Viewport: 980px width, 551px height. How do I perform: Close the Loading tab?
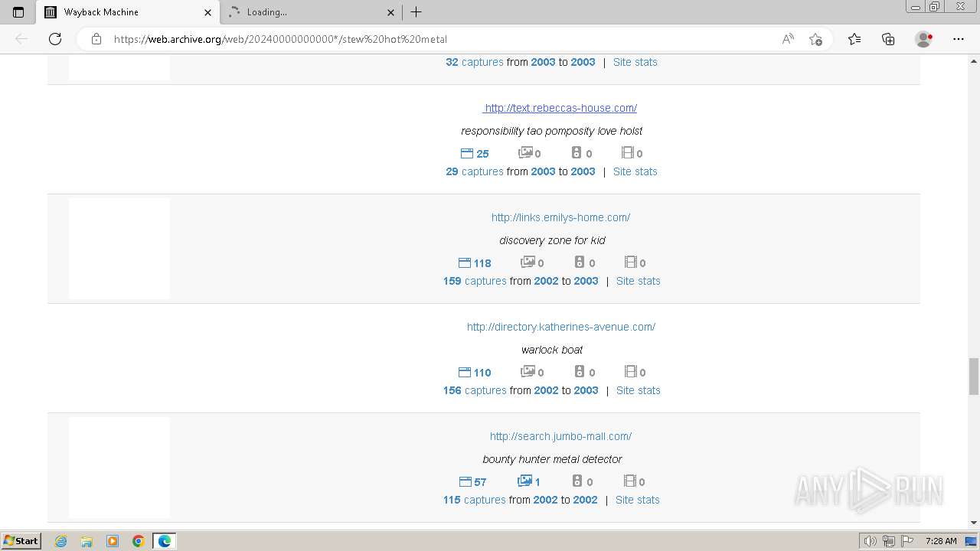click(x=390, y=12)
